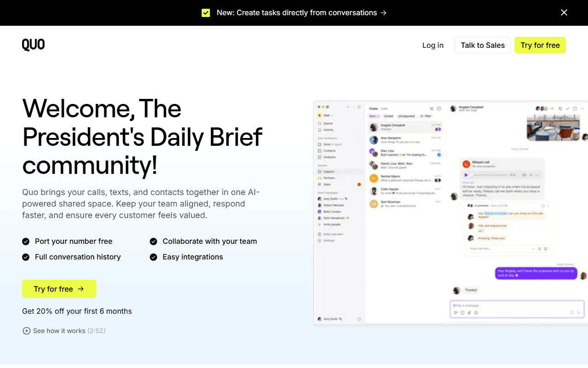Open the Zest workspace dropdown in the preview
Viewport: 588px width, 368px height.
(x=325, y=115)
